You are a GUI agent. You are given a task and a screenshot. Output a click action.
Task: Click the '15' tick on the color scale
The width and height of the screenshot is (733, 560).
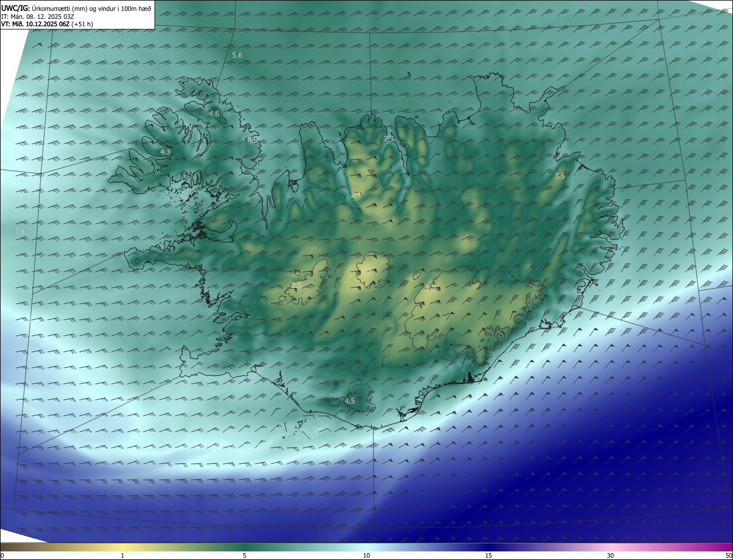coord(488,555)
